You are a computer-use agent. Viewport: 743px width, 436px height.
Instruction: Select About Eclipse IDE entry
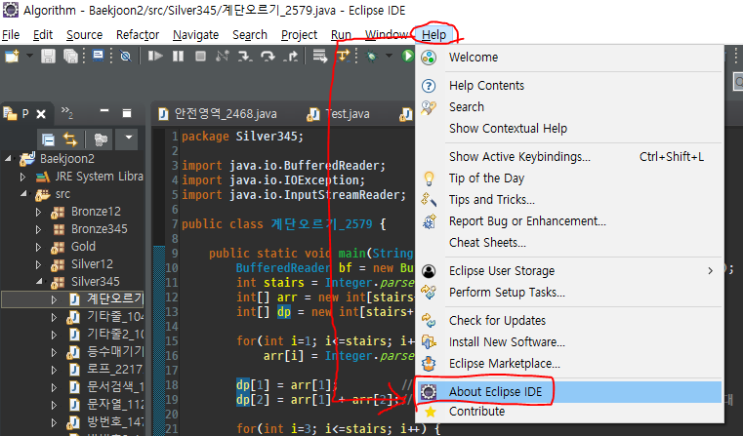pyautogui.click(x=570, y=392)
